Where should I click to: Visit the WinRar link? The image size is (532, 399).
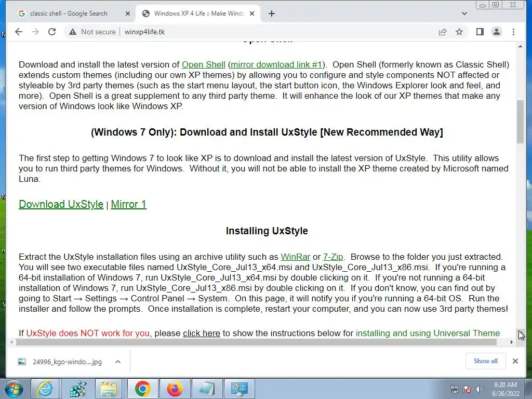pos(296,257)
